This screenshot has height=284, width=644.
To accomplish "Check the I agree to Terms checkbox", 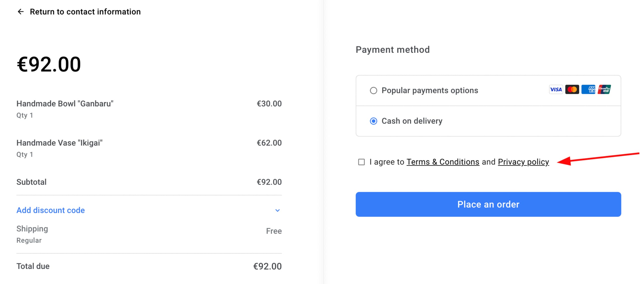I will tap(361, 162).
